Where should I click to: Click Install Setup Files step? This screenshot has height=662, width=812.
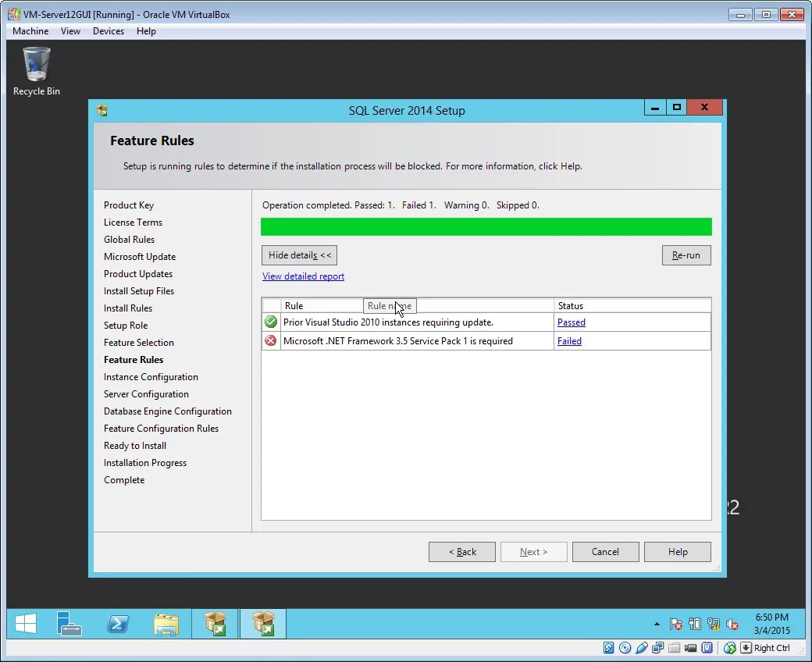(139, 291)
